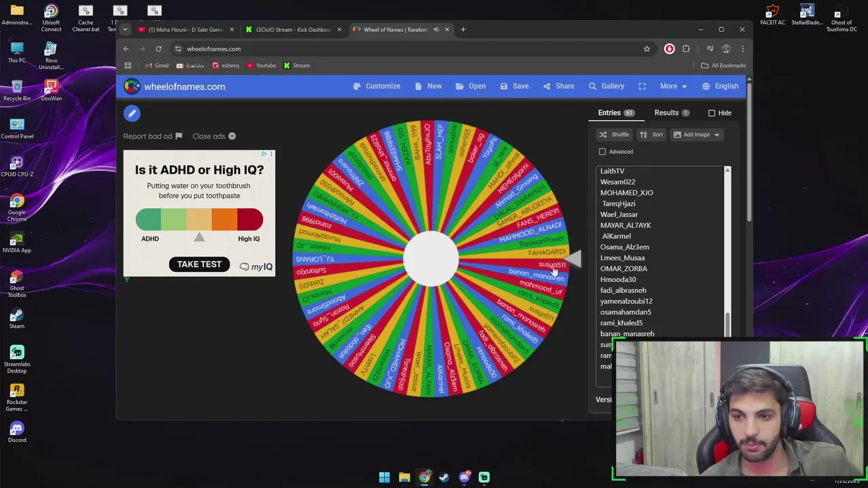
Task: Open the wheel Gallery
Action: point(606,86)
